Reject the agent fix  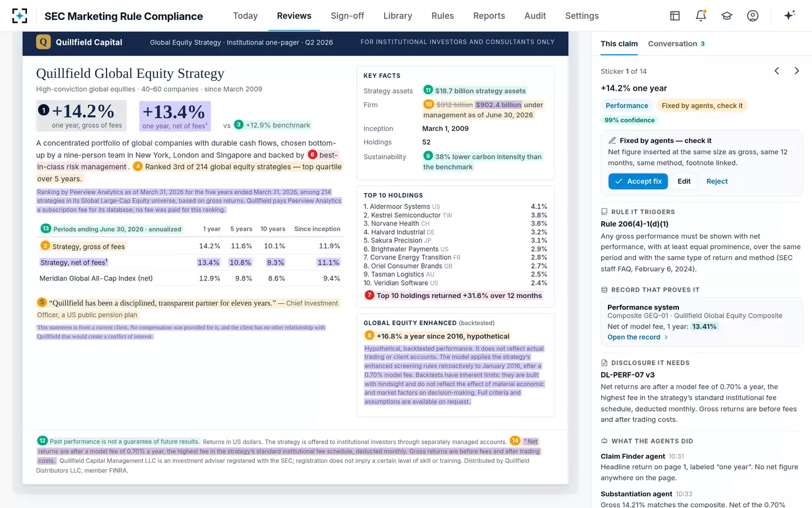coord(717,181)
